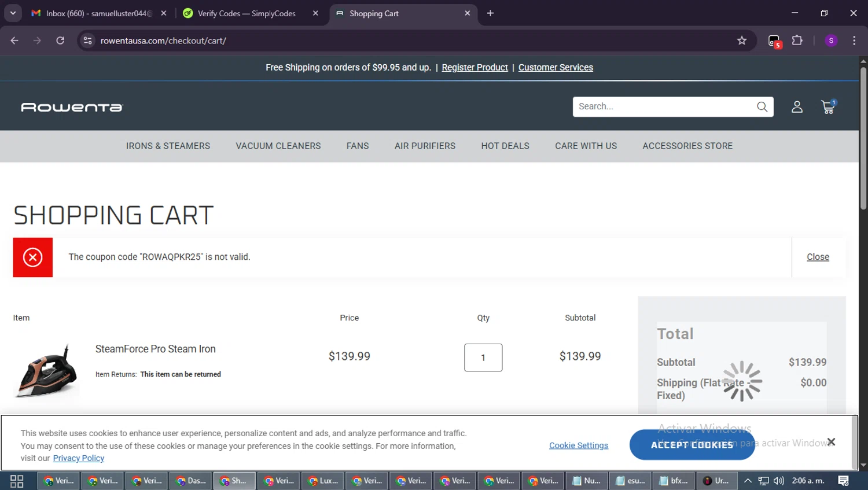Open the 'Lux...' Chrome window in taskbar
Viewport: 868px width, 490px height.
pos(323,481)
